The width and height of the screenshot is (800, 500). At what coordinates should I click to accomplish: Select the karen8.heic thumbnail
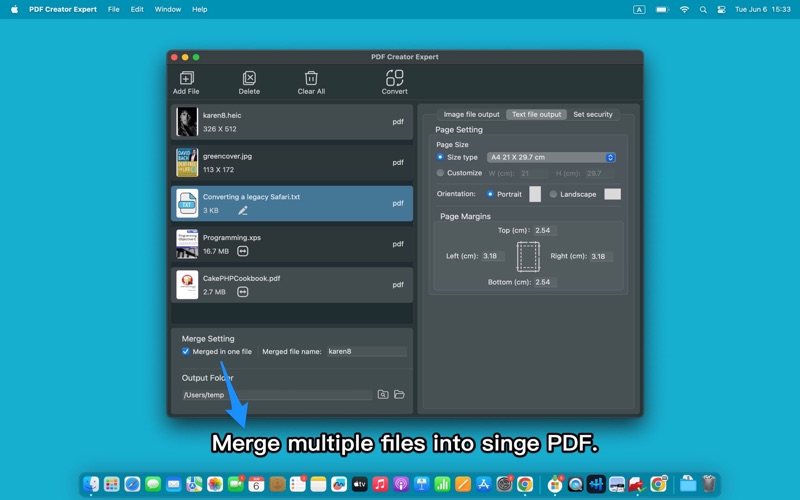coord(187,121)
